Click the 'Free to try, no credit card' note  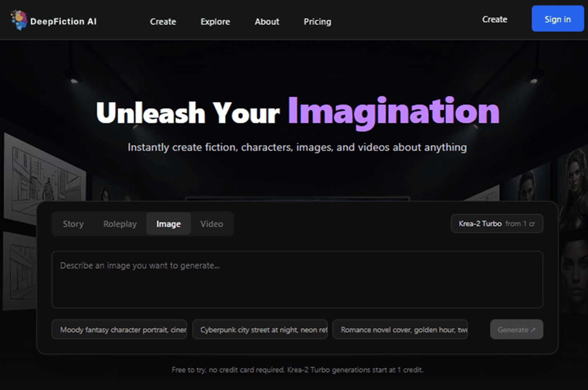(297, 370)
